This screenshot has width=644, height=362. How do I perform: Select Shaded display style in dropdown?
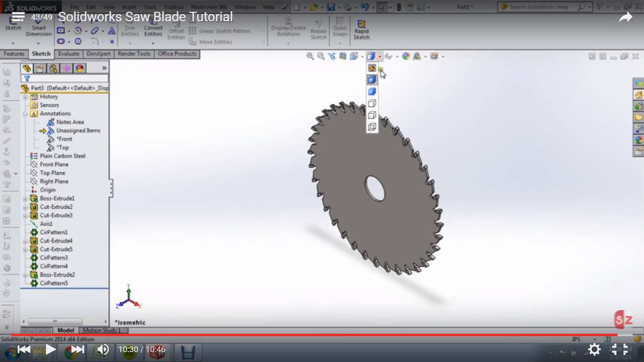point(372,91)
